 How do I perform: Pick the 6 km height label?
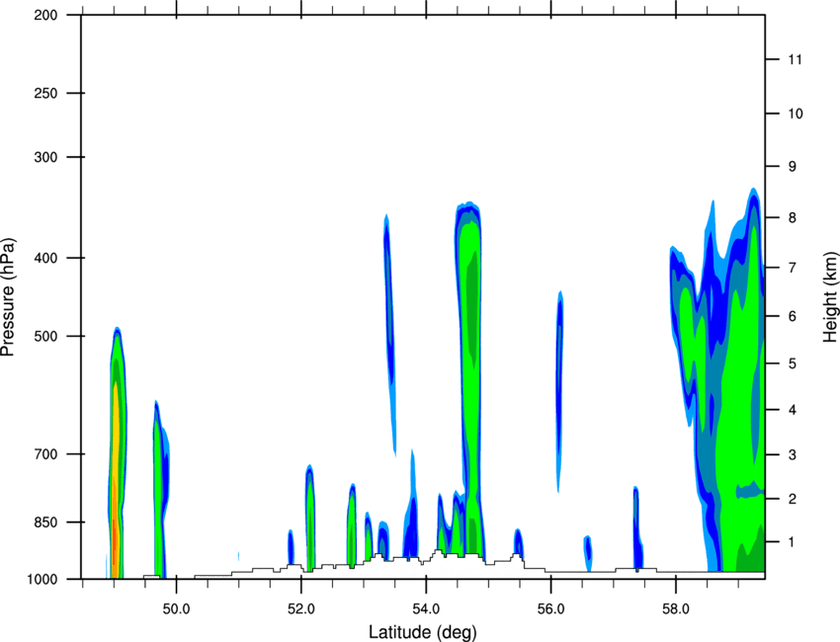[793, 316]
